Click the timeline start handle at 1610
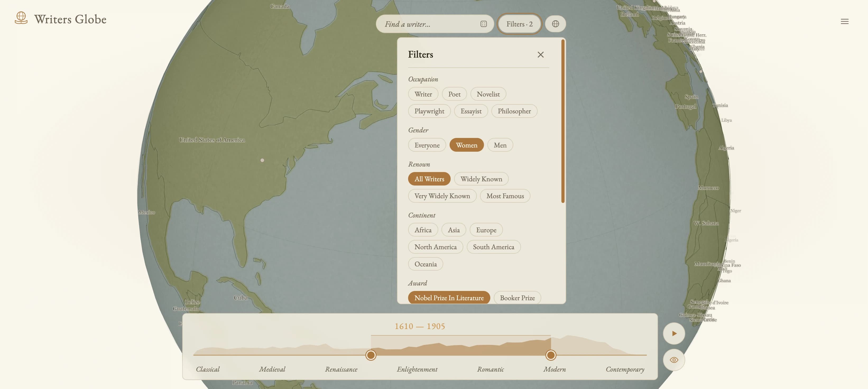The image size is (868, 389). click(x=371, y=355)
